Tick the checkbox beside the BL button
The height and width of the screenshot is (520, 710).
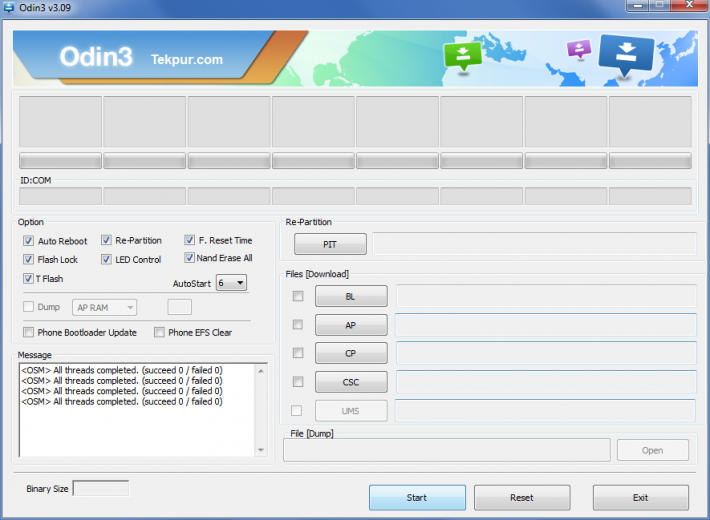point(298,296)
